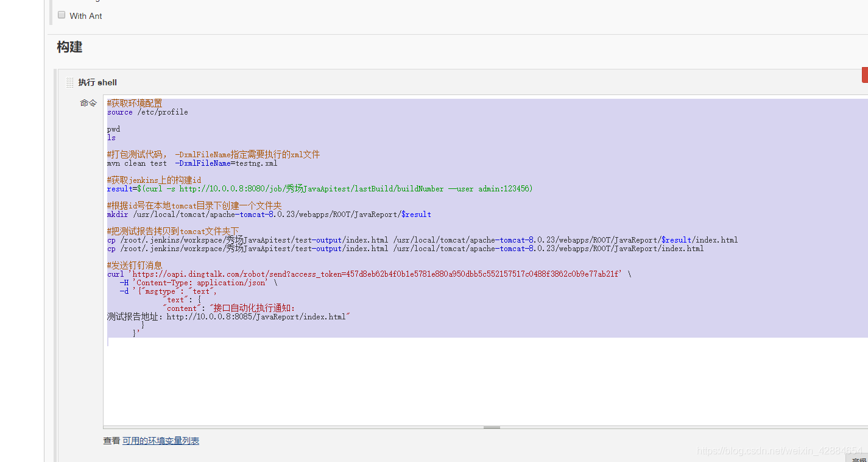Click the comment #打包测试代码 line

click(x=213, y=154)
